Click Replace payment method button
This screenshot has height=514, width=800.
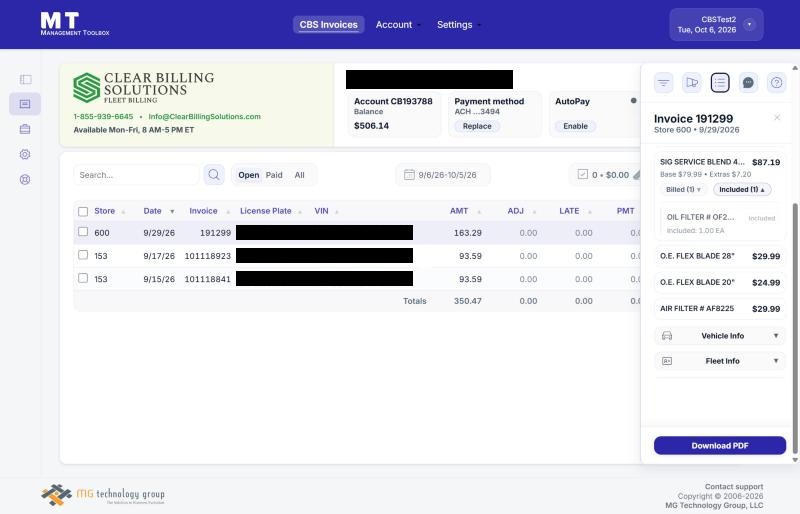tap(477, 126)
